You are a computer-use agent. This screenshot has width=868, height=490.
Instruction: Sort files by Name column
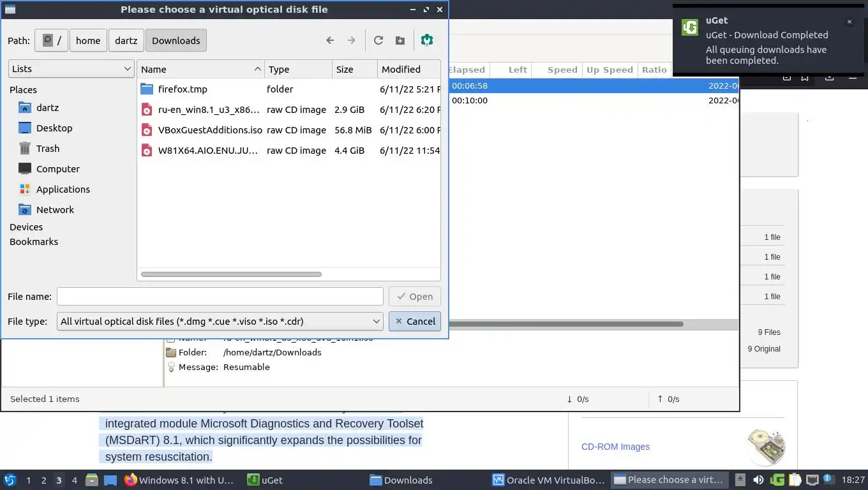point(200,69)
